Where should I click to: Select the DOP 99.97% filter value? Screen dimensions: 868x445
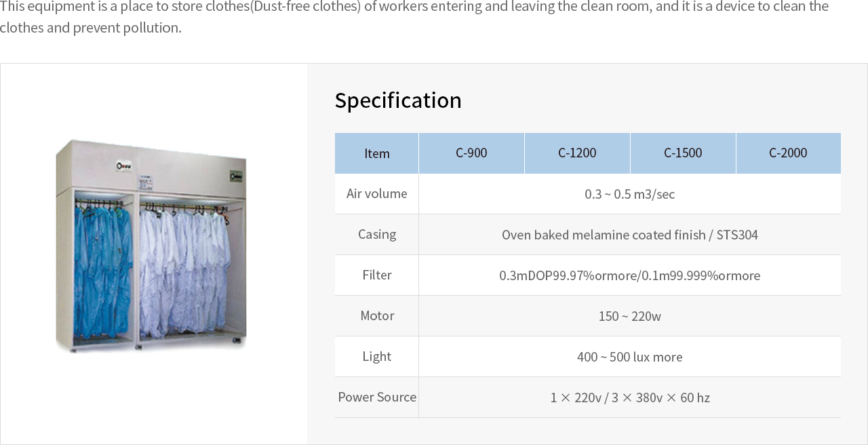point(629,275)
